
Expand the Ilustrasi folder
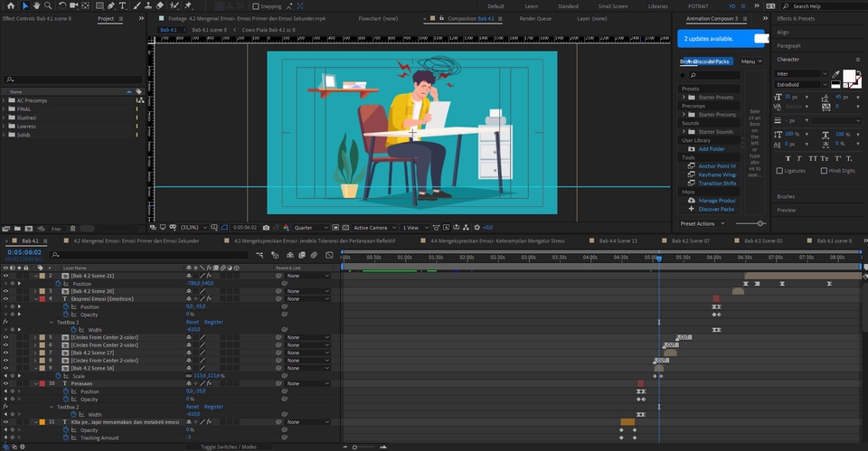click(x=4, y=117)
